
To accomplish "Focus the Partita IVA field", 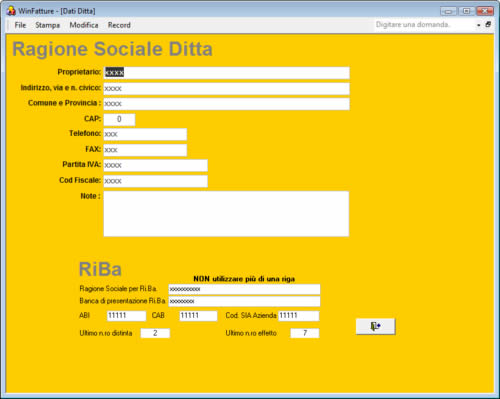I will point(155,165).
